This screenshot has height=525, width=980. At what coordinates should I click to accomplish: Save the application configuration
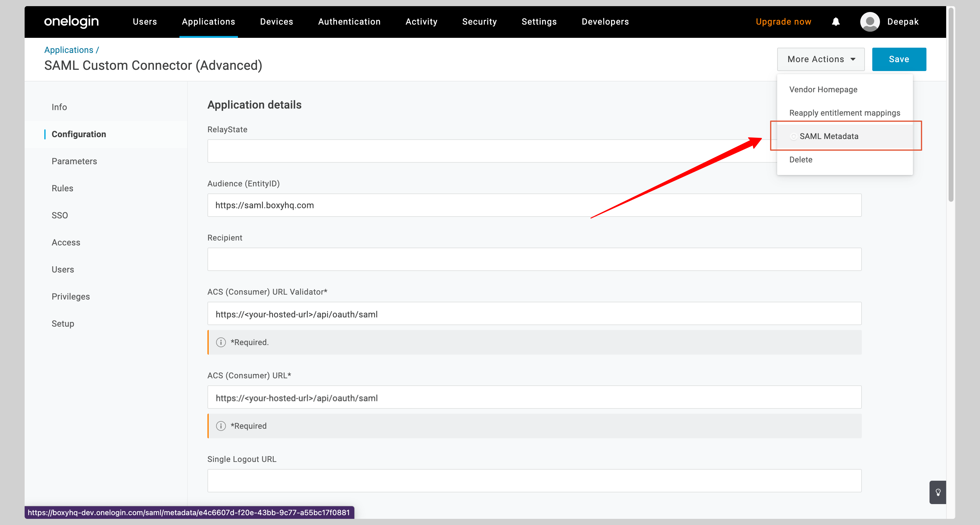(898, 59)
